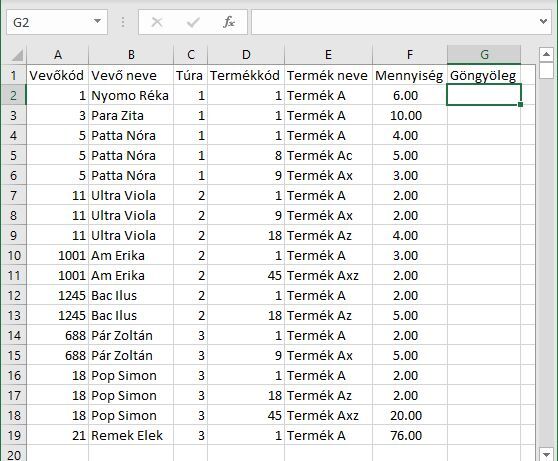
Task: Click the scrollbar down arrow
Action: click(x=546, y=454)
